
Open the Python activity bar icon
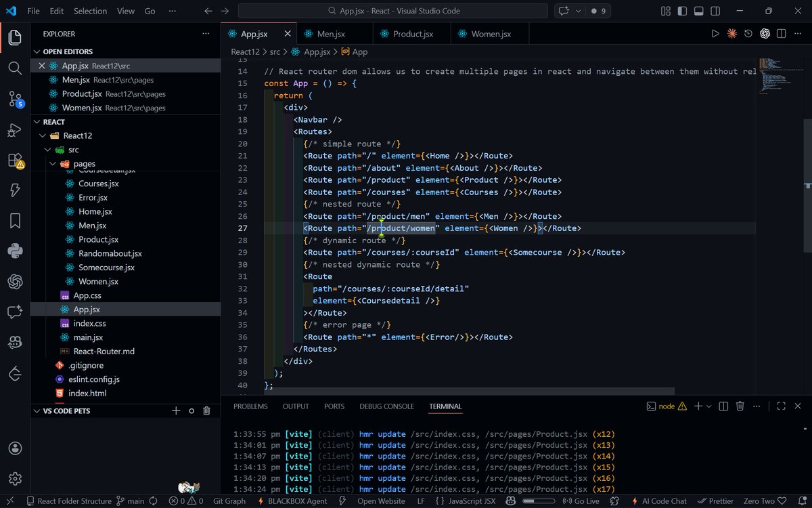pos(15,251)
